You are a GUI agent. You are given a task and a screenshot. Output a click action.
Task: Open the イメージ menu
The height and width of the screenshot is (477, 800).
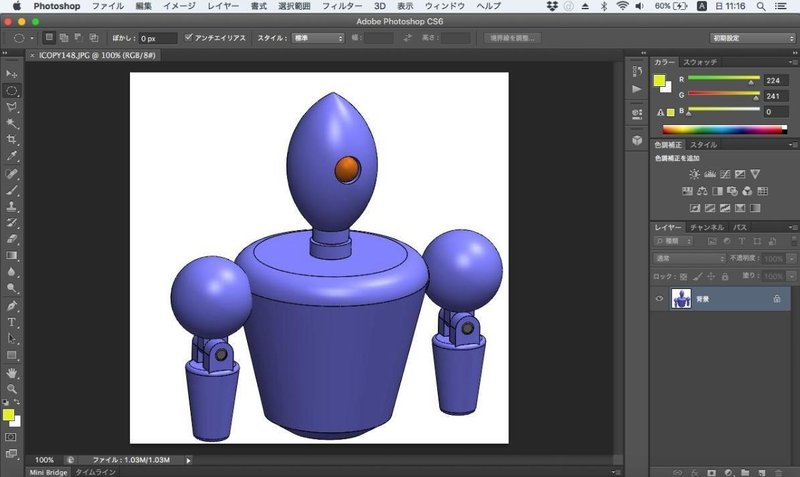click(x=179, y=6)
